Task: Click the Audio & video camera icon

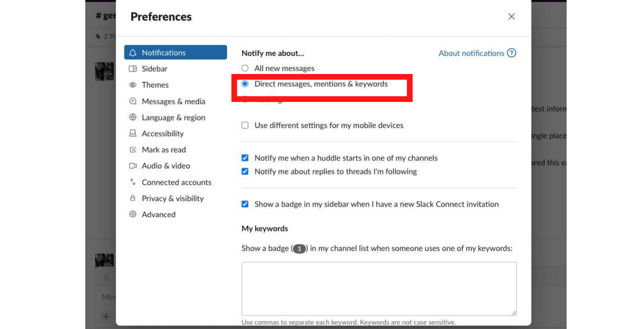Action: pos(133,166)
